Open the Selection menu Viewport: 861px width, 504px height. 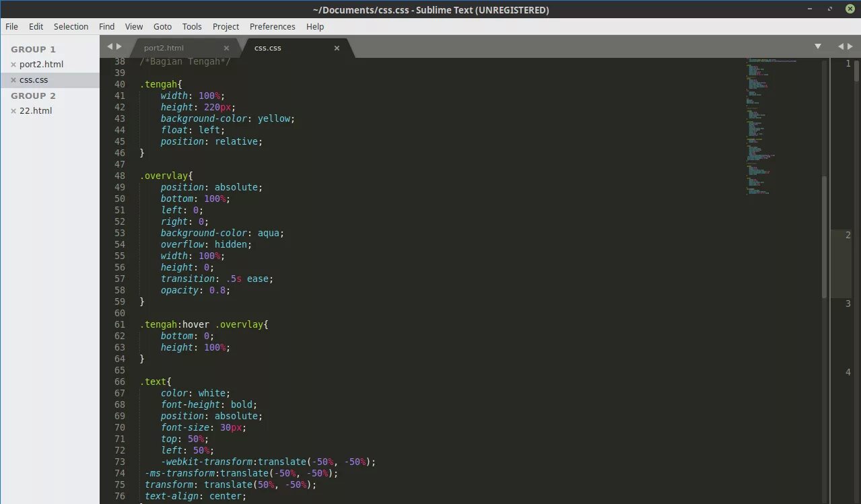(x=71, y=26)
